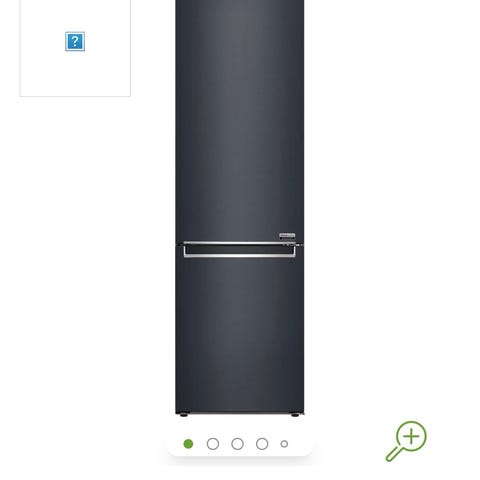Screen dimensions: 480x480
Task: Click the fridge's right foot
Action: coord(295,415)
